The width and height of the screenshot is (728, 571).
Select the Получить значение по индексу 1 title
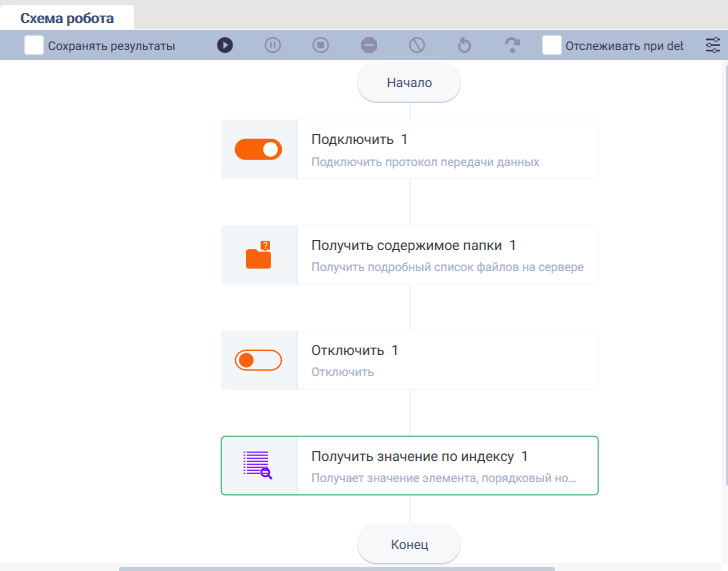coord(419,456)
